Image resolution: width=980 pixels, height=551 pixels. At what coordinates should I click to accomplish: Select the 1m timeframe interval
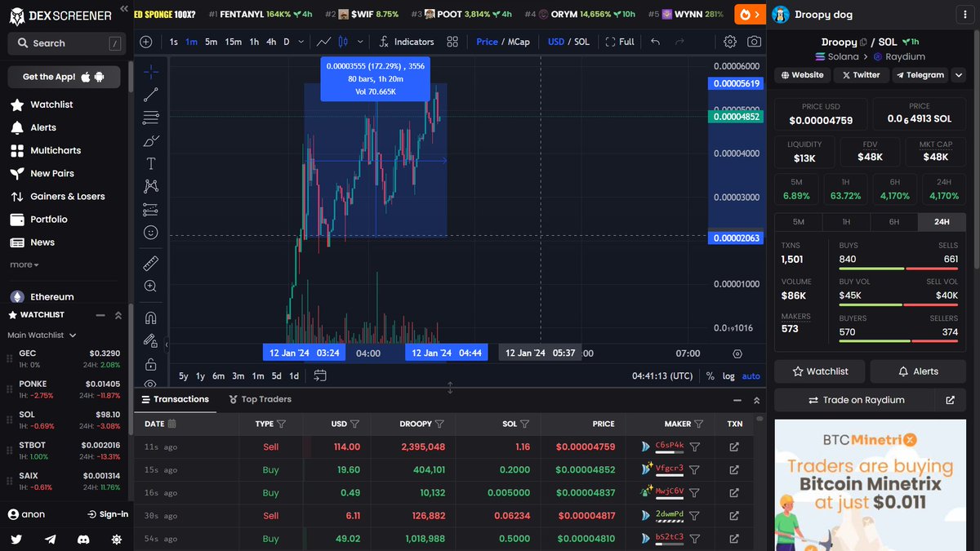[191, 42]
